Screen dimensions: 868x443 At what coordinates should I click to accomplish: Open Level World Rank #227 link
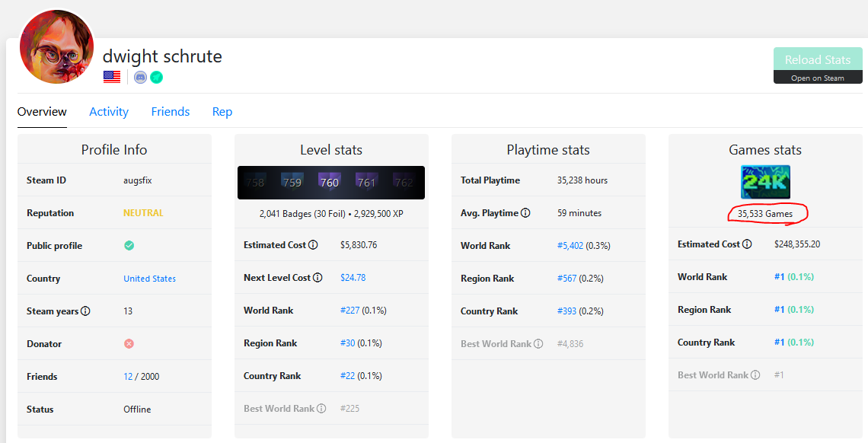(x=349, y=311)
